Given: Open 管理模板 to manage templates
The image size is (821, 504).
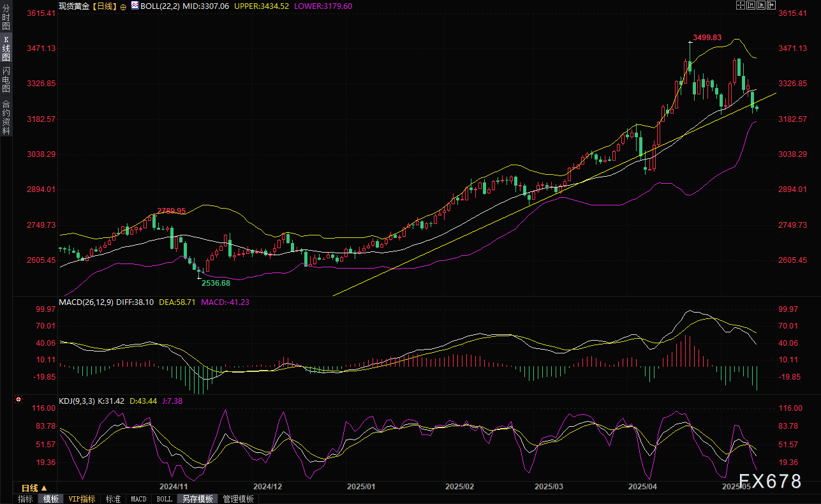Looking at the screenshot, I should (x=238, y=499).
